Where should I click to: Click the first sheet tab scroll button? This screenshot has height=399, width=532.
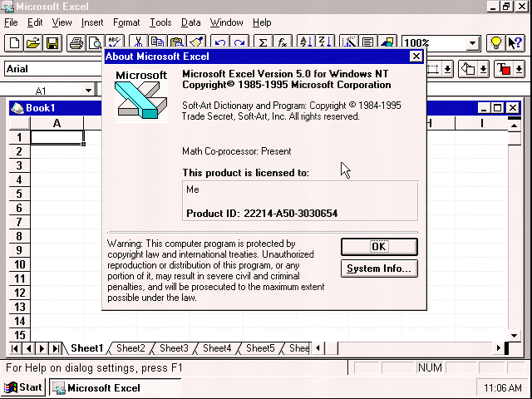pos(15,348)
